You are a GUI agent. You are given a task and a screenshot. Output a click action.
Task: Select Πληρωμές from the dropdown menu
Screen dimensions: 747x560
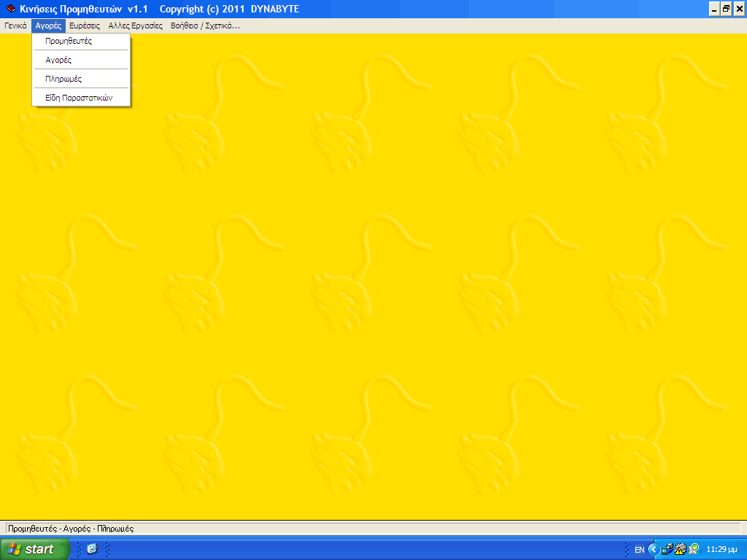point(81,79)
